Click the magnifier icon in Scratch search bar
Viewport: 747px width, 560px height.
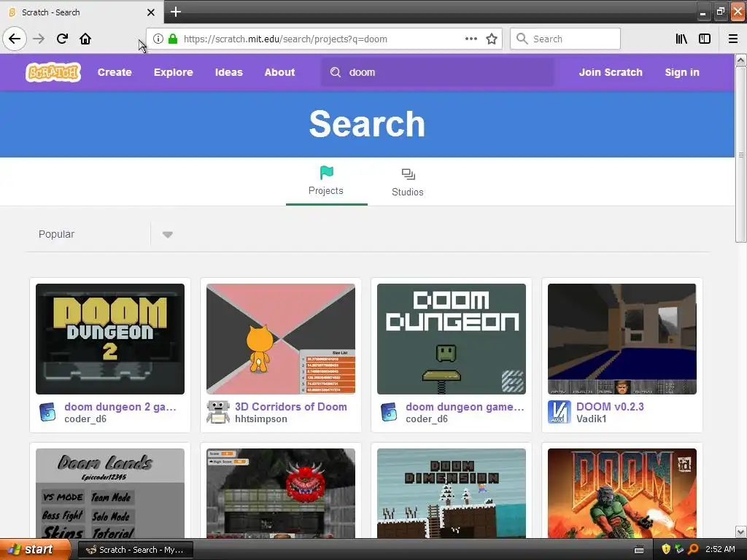pos(336,72)
